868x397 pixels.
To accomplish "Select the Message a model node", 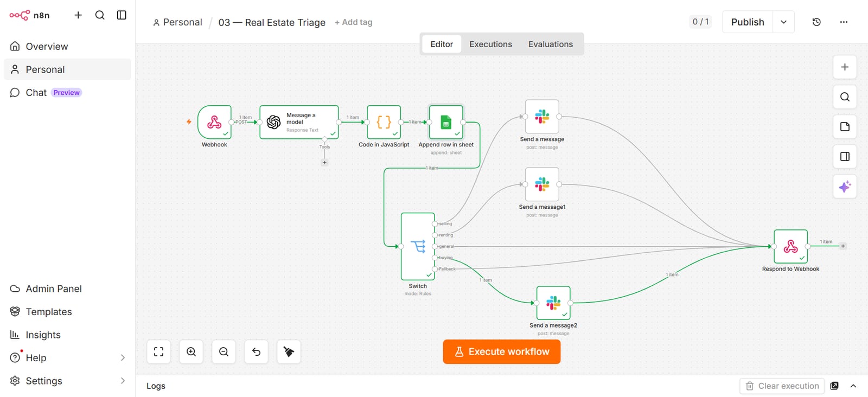I will pyautogui.click(x=299, y=122).
